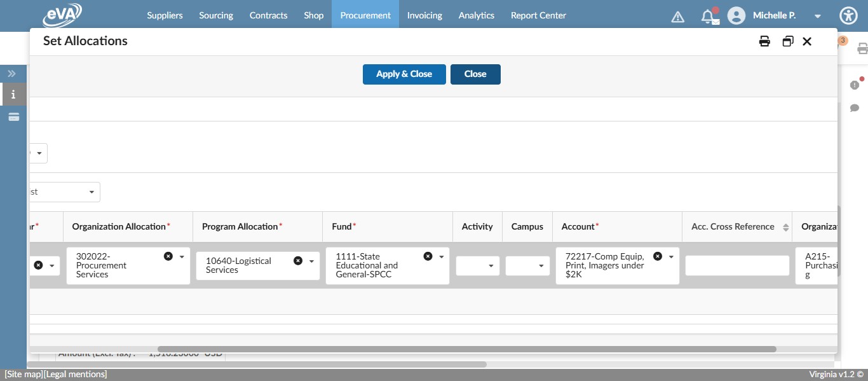
Task: Click the print icon in the Set Allocations header
Action: coord(764,41)
